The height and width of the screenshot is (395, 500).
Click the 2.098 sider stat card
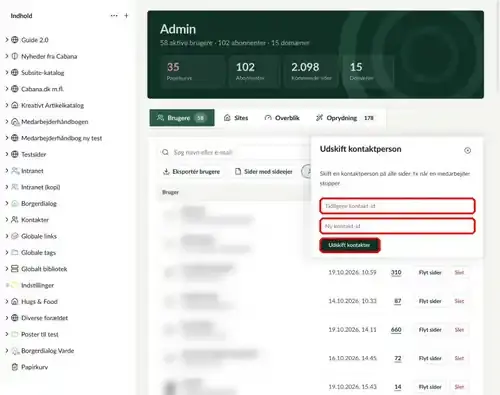311,72
